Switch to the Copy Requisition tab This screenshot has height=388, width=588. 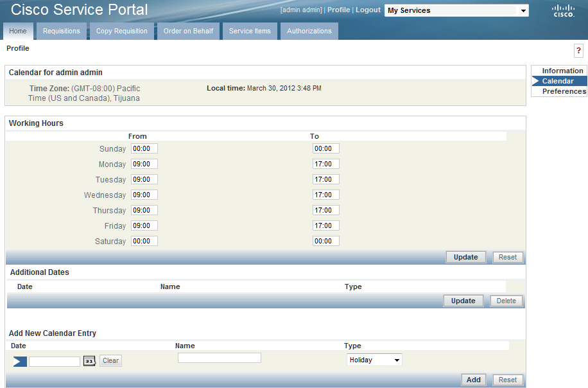122,31
